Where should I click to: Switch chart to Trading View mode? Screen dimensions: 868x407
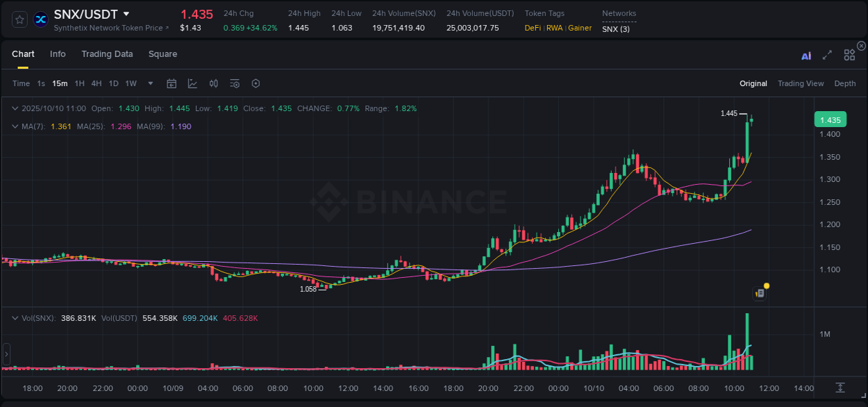tap(800, 83)
